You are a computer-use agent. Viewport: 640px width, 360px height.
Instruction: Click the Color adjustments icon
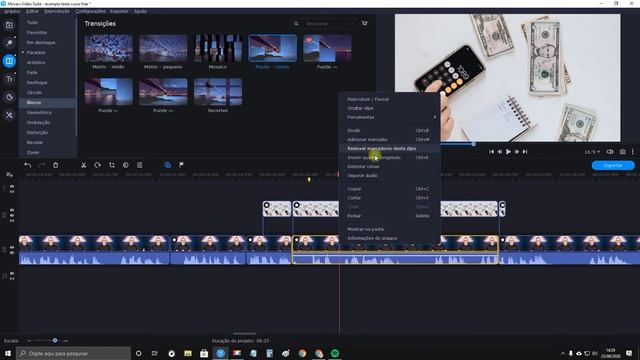tap(126, 165)
